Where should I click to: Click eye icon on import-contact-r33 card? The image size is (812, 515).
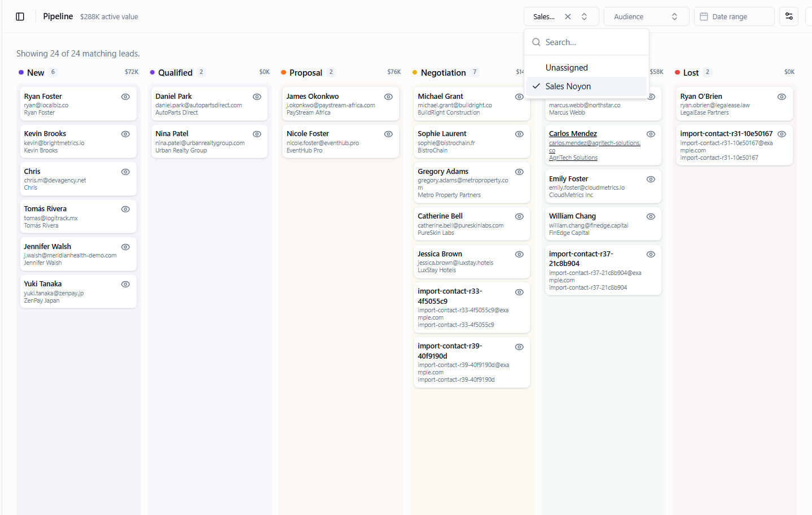click(x=519, y=293)
